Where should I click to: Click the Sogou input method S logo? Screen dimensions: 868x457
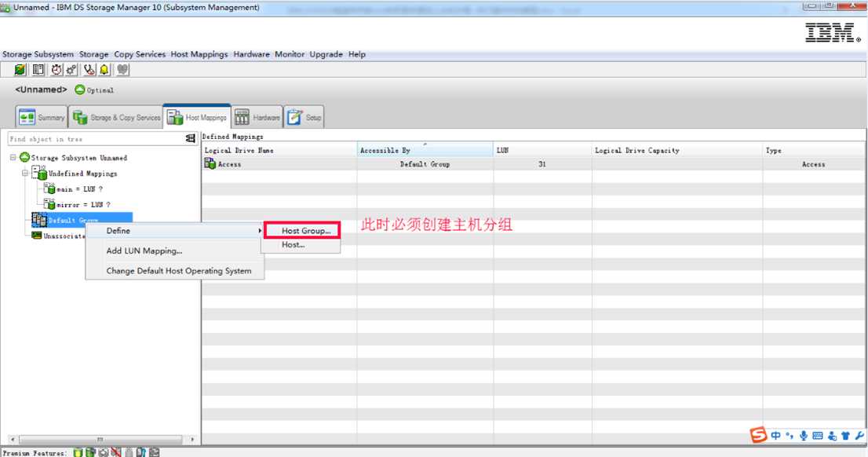pos(758,435)
